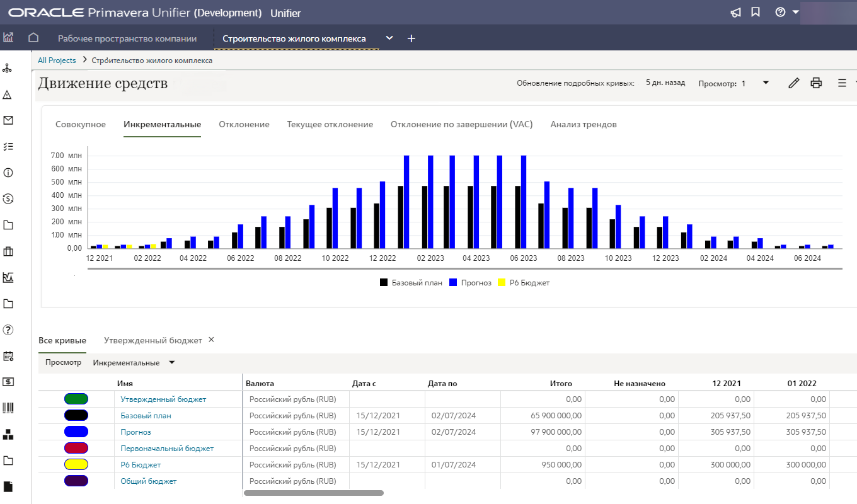Screen dimensions: 857x504
Task: Open the mail envelope sidebar icon
Action: [x=8, y=120]
